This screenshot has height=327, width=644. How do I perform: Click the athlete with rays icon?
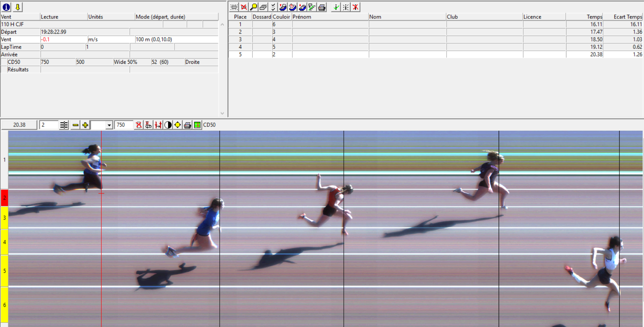click(346, 7)
